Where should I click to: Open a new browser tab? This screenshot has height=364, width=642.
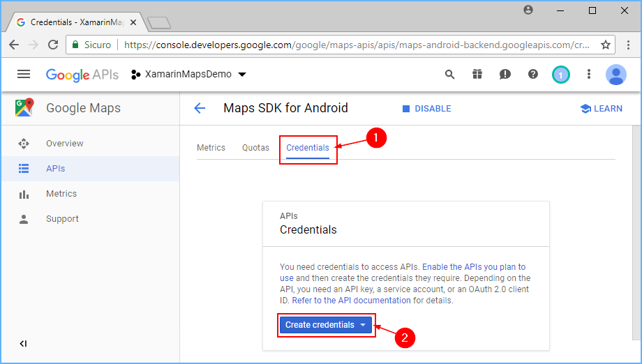(x=159, y=23)
